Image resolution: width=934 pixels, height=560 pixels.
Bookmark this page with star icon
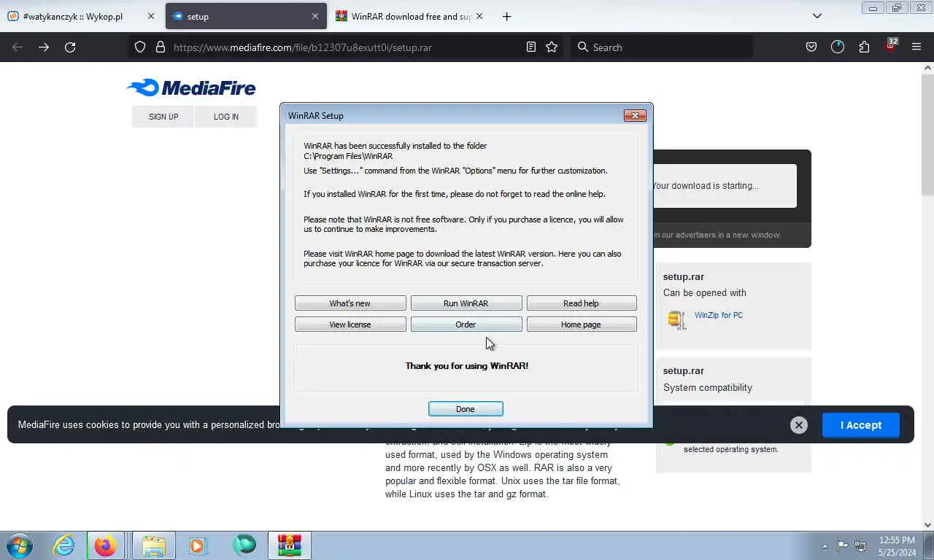point(552,47)
